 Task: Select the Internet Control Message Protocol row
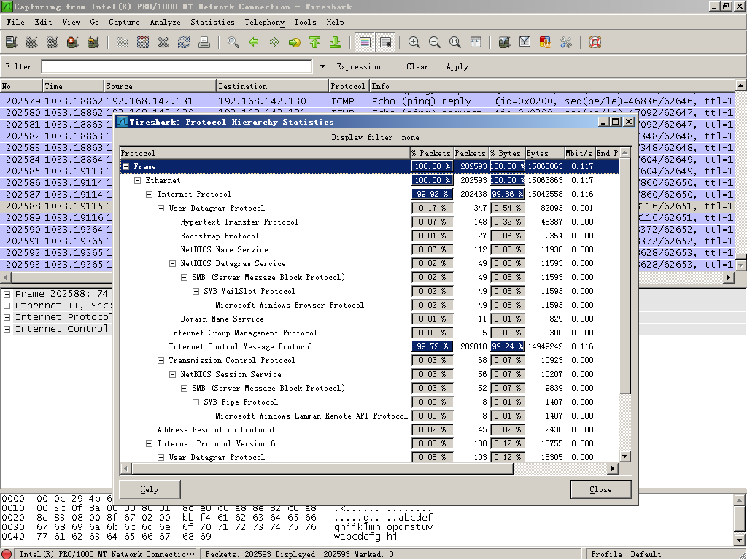click(x=369, y=346)
